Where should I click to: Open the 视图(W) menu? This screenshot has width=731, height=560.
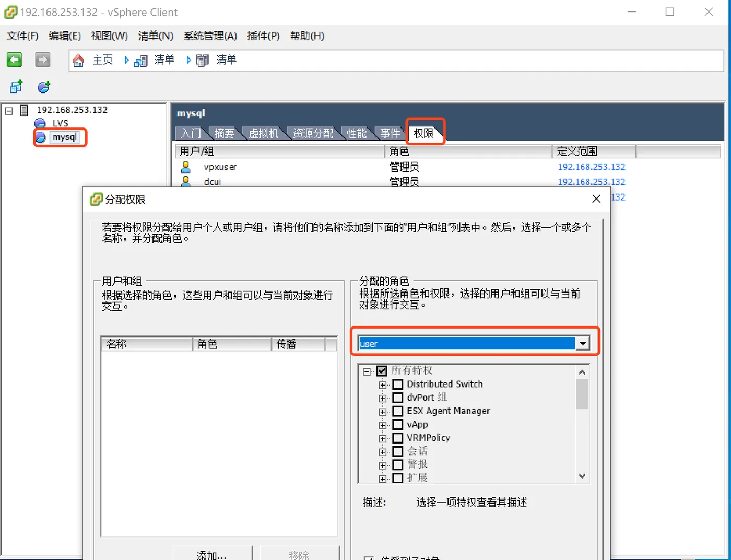(109, 36)
